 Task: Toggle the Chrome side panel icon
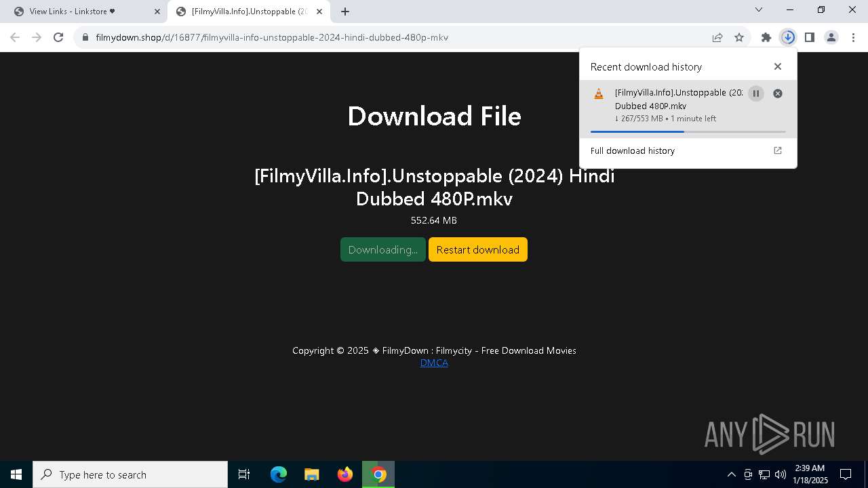809,37
